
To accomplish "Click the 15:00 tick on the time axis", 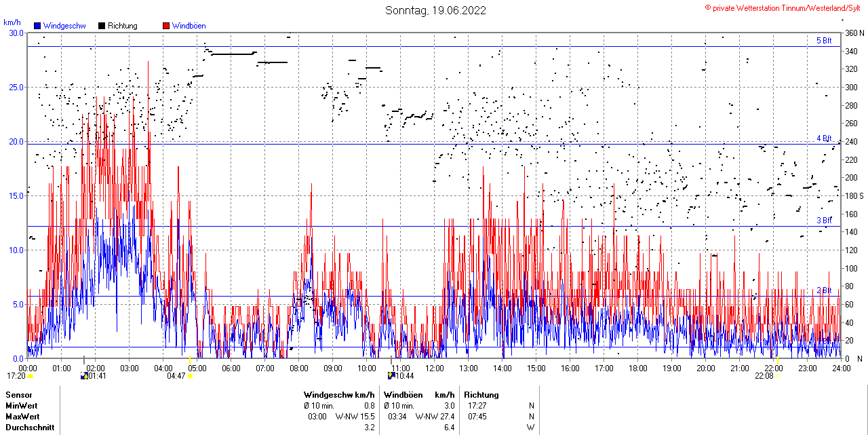I will 536,368.
